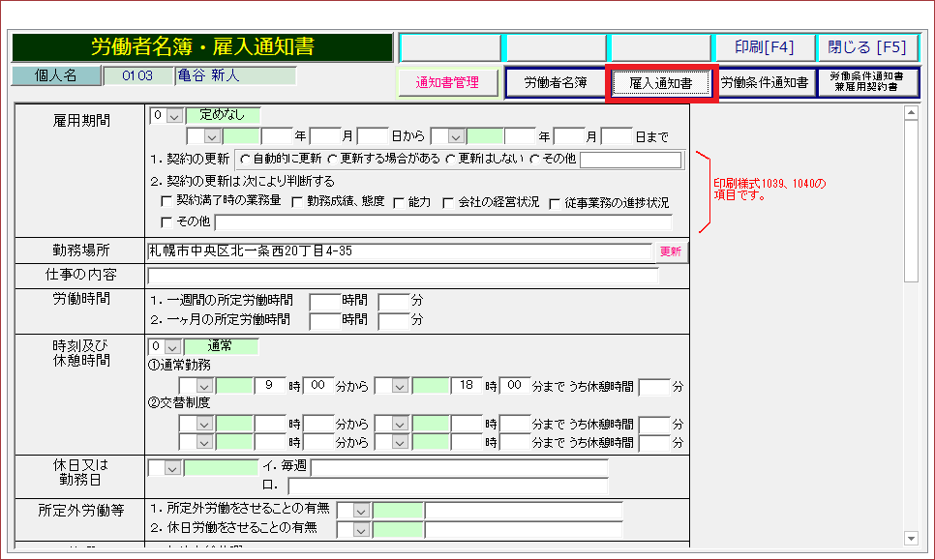Expand the 休日又は勤務日 dropdown
The width and height of the screenshot is (935, 560).
172,468
